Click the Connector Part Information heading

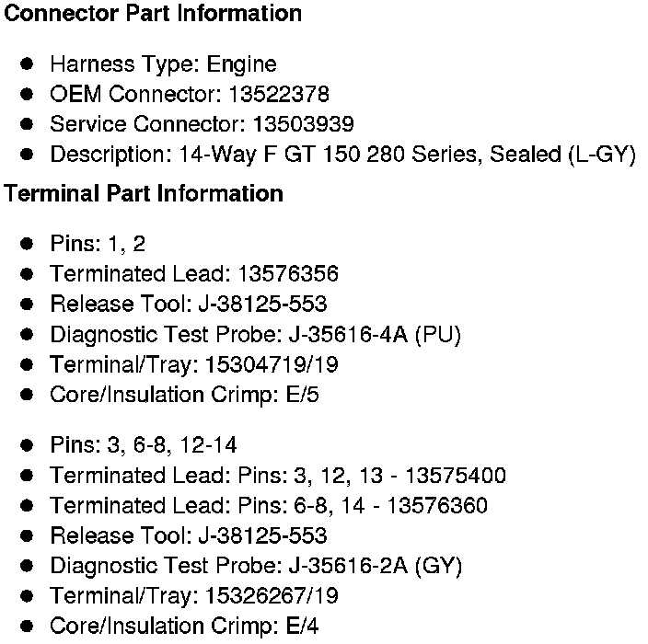(x=153, y=14)
